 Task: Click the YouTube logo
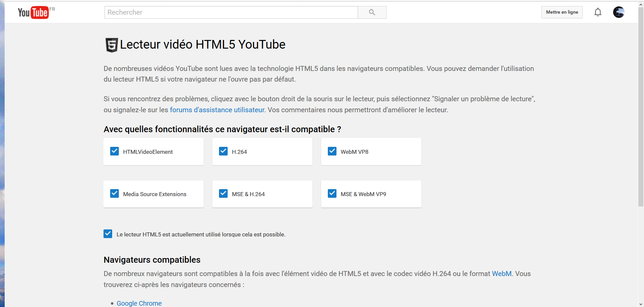point(33,12)
